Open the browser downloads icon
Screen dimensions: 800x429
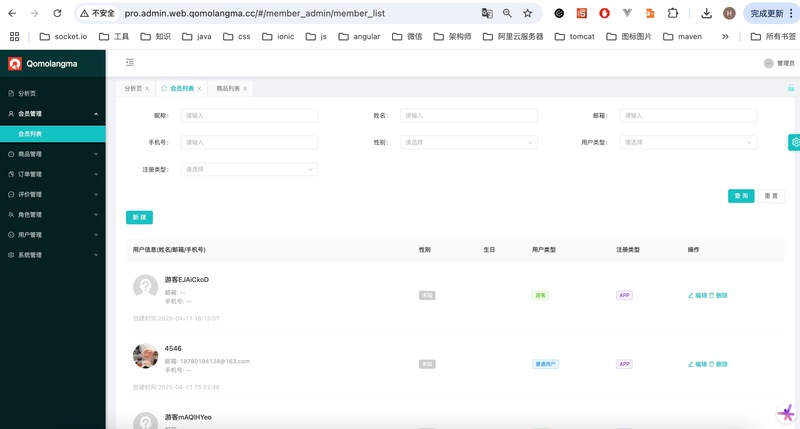tap(707, 13)
